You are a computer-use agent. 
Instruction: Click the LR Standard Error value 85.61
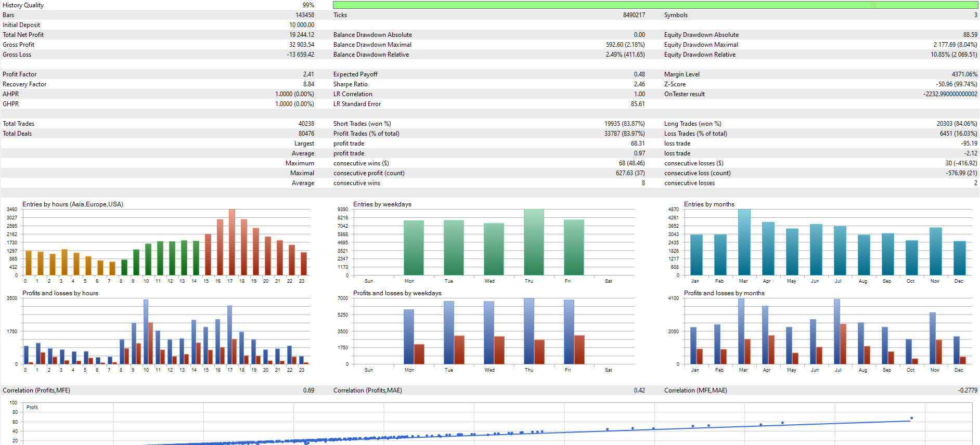(638, 104)
